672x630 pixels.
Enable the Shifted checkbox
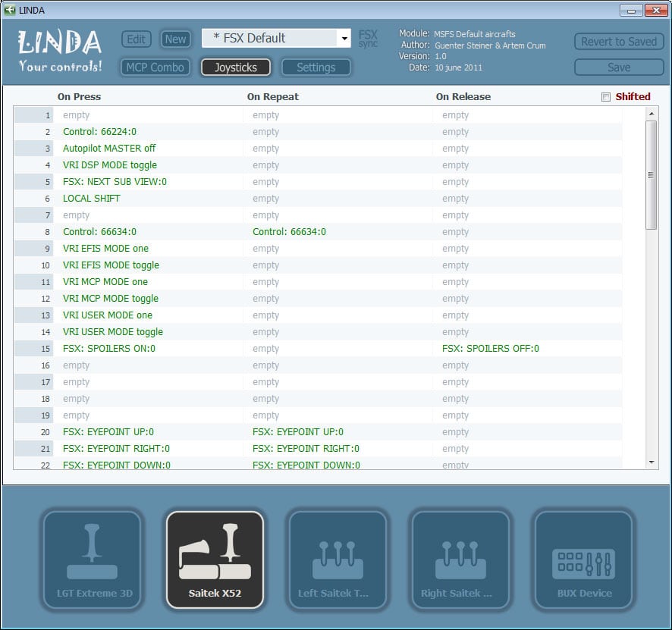point(605,97)
